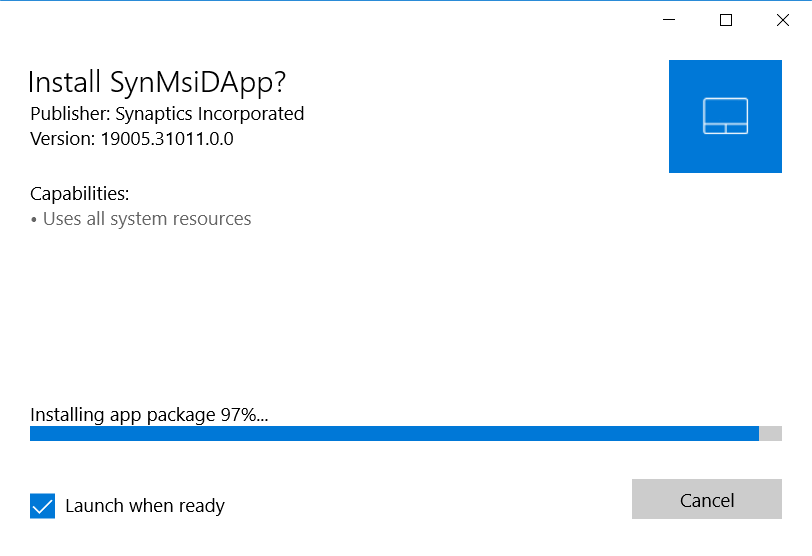812x556 pixels.
Task: Click the 'Install SynMsiDApp?' heading
Action: point(157,83)
